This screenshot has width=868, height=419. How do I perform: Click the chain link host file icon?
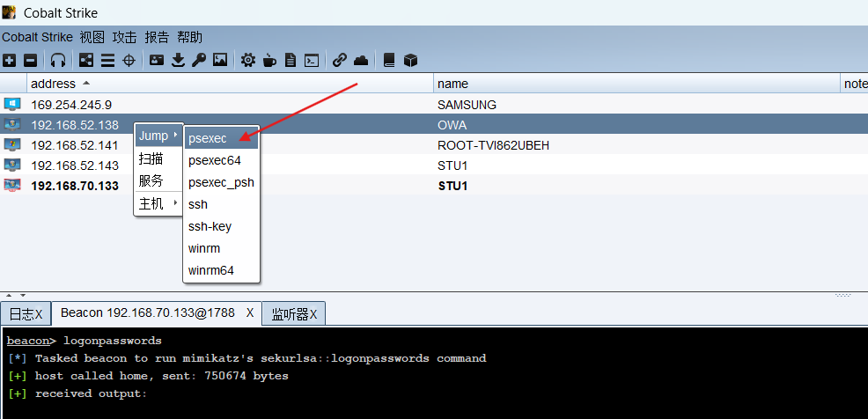pyautogui.click(x=339, y=61)
